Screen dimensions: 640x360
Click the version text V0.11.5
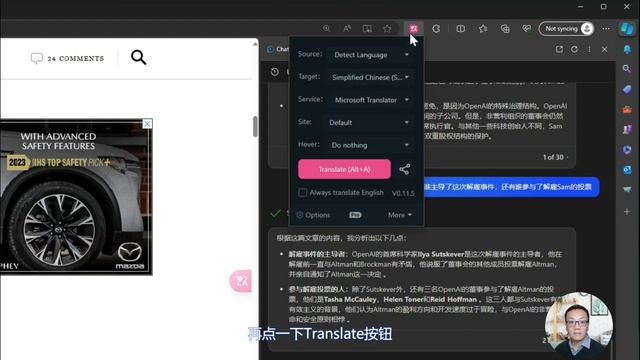[x=403, y=193]
